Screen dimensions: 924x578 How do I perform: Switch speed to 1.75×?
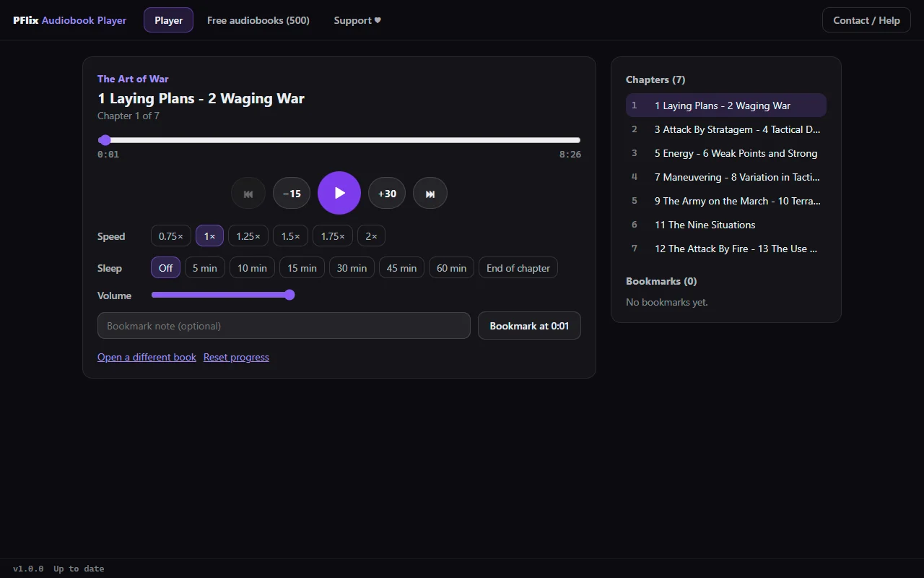[333, 236]
